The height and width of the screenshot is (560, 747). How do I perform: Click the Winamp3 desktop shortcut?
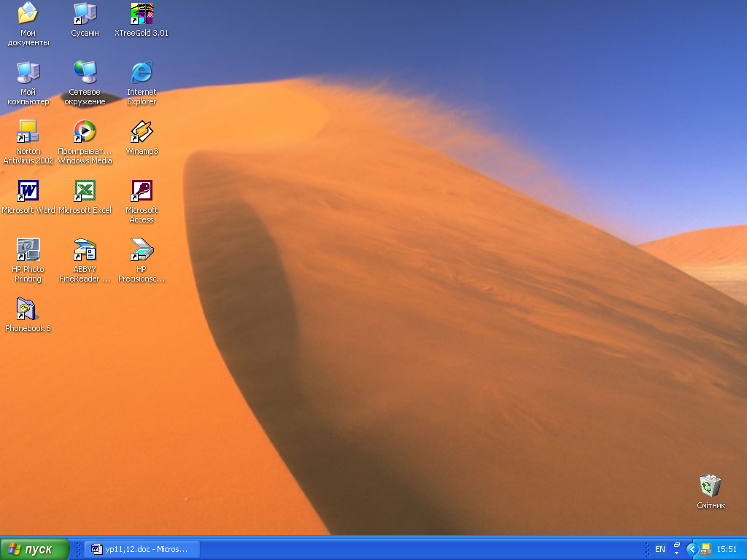tap(142, 138)
